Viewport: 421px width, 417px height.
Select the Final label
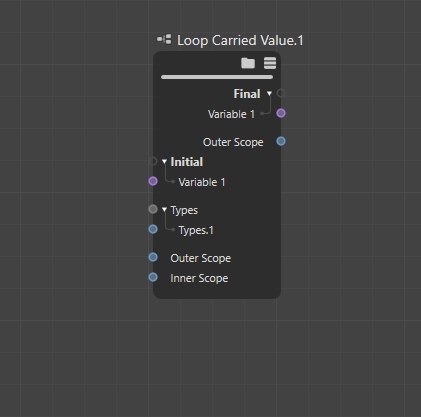(247, 94)
